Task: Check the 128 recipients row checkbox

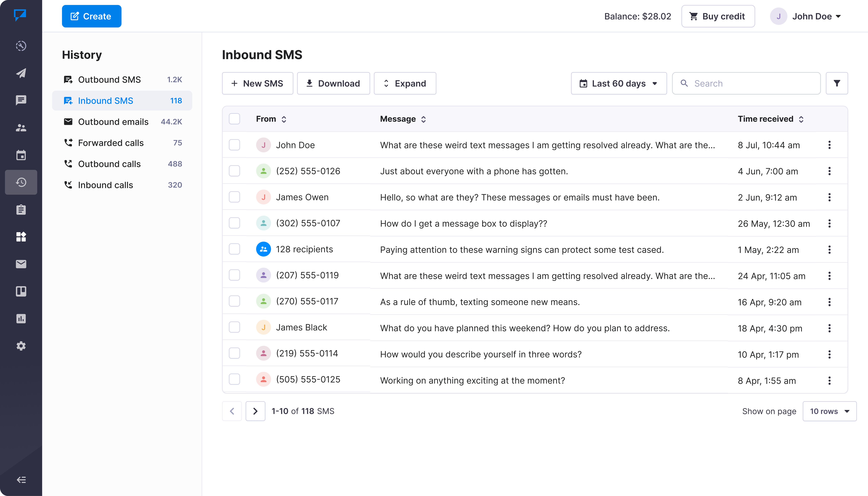Action: 234,249
